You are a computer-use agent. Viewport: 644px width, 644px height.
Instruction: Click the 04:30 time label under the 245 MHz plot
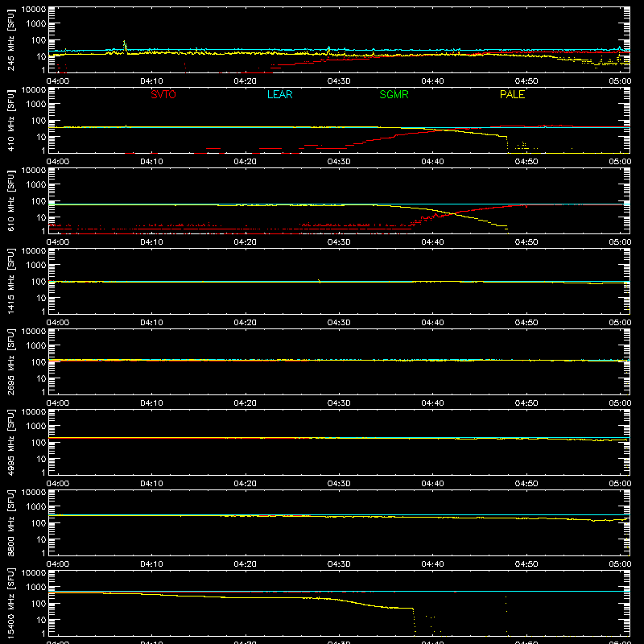pos(339,81)
